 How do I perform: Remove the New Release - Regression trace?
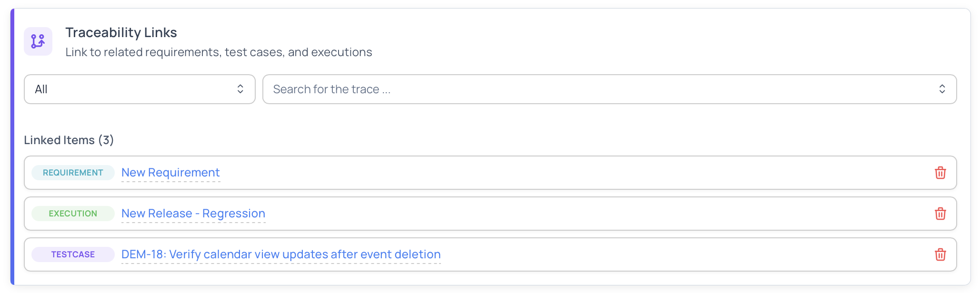[940, 214]
